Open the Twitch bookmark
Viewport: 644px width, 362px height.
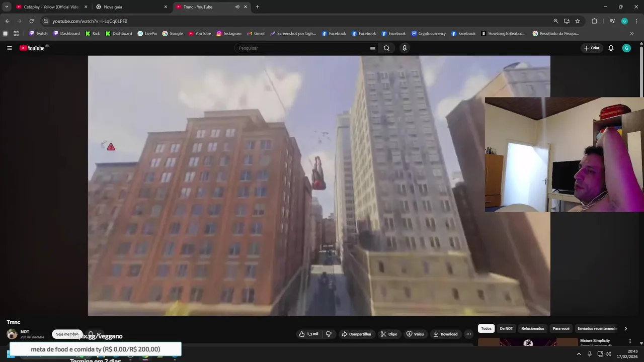(38, 34)
